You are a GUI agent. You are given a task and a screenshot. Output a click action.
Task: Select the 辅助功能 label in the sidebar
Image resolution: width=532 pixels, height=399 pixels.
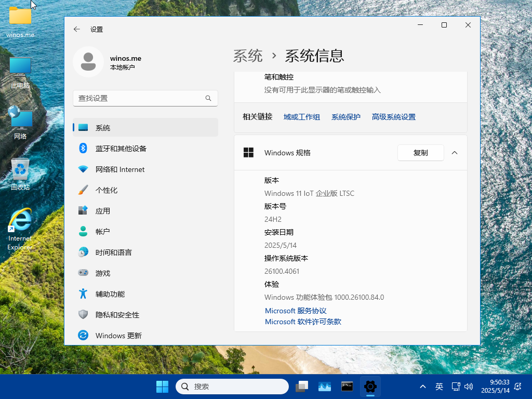[x=110, y=294]
